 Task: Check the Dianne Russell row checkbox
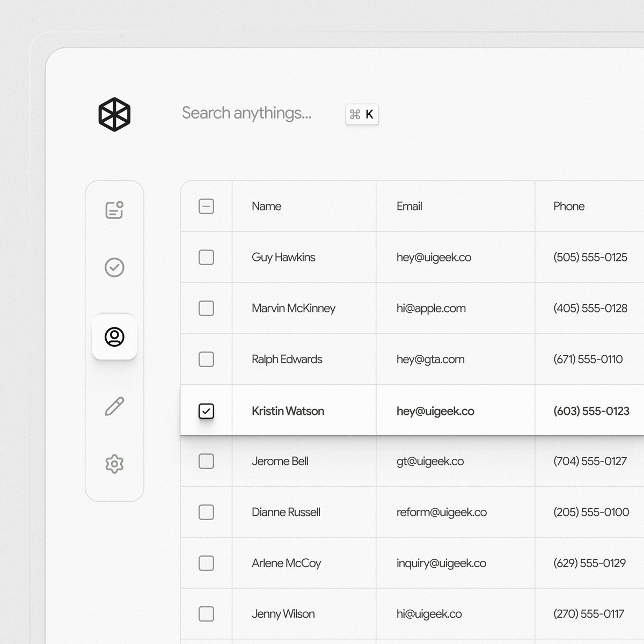[x=206, y=512]
